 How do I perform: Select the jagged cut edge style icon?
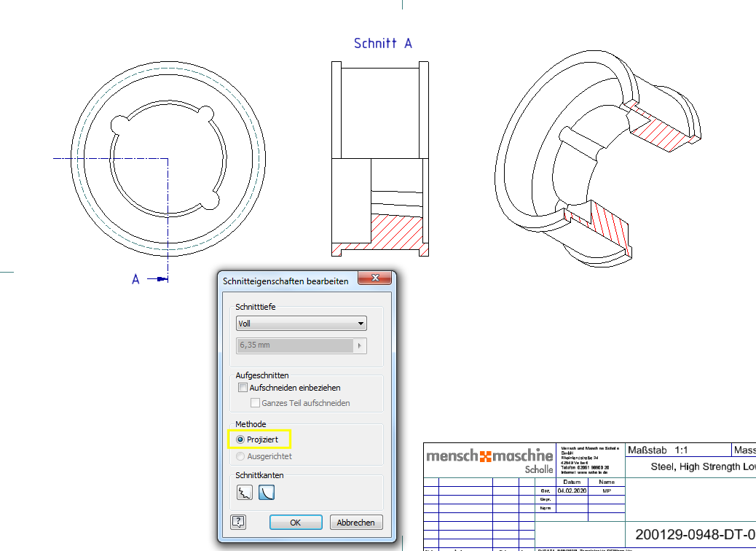[245, 492]
